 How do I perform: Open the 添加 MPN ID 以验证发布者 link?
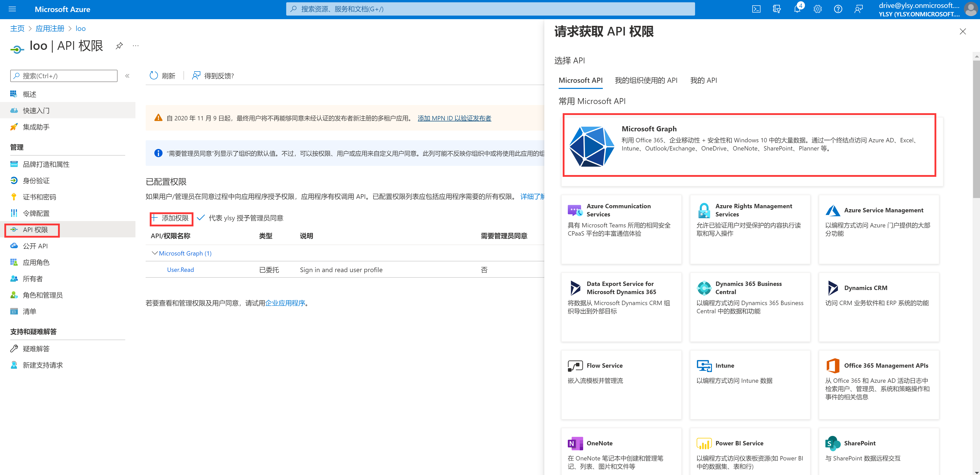(x=454, y=118)
